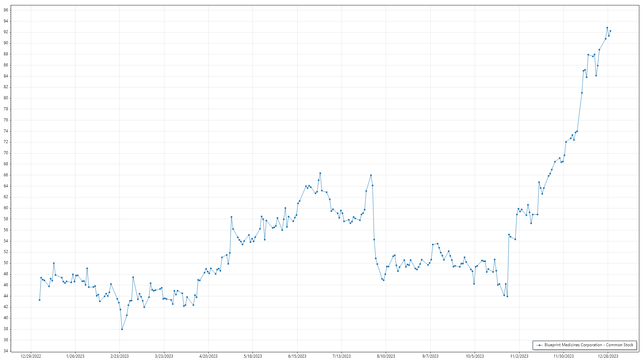Screen dimensions: 644x362
Task: Click the Blueprint Medicines Corporation legend label
Action: (x=589, y=345)
